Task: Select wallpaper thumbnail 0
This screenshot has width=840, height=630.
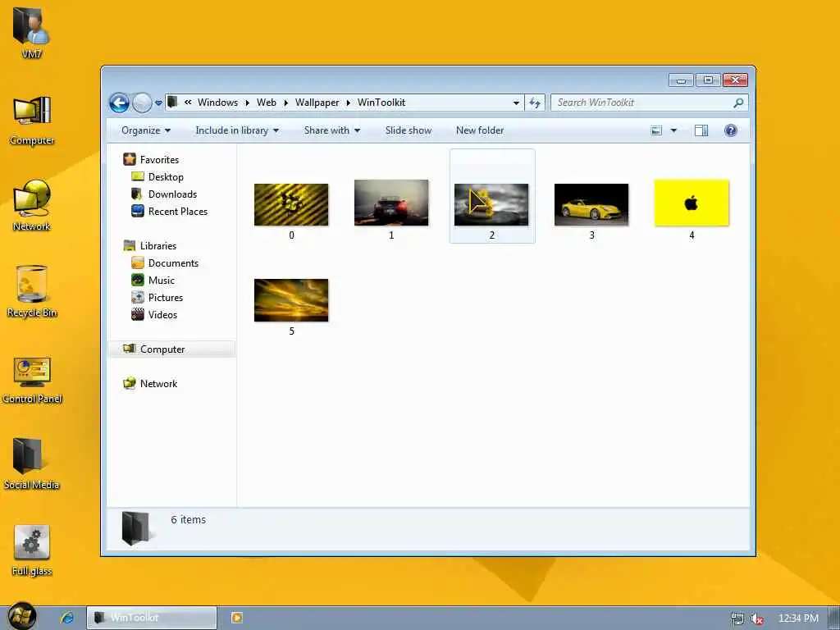Action: click(291, 204)
